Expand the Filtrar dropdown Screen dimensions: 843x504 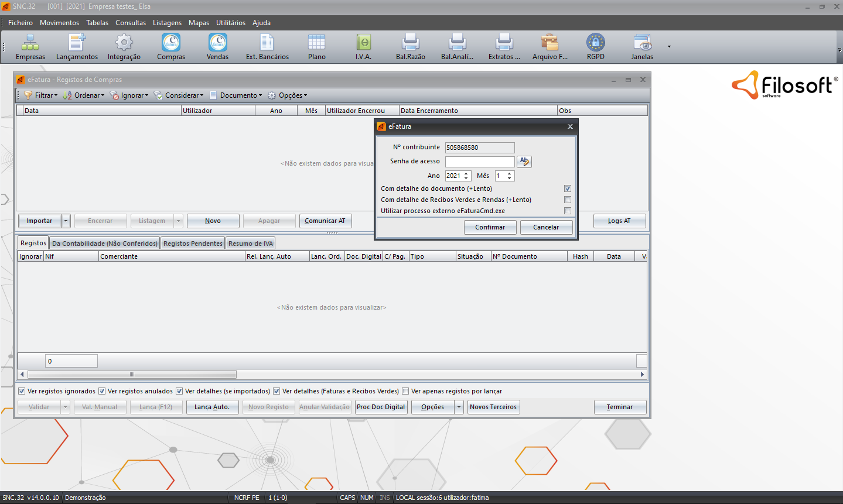pyautogui.click(x=41, y=95)
